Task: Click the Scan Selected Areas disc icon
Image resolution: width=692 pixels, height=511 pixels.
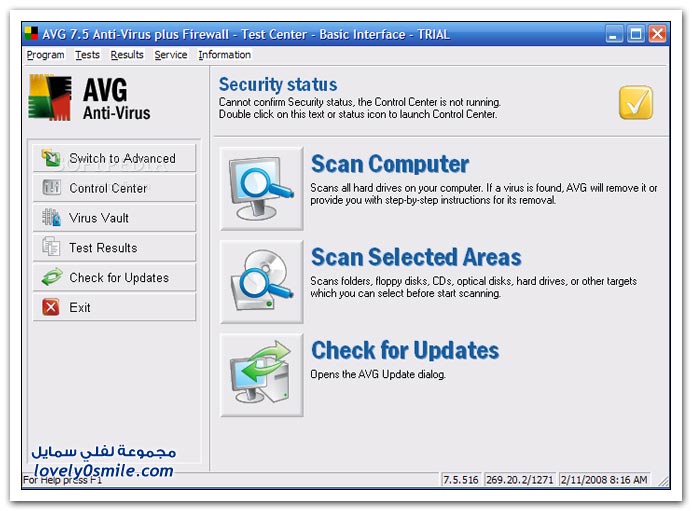Action: tap(261, 281)
